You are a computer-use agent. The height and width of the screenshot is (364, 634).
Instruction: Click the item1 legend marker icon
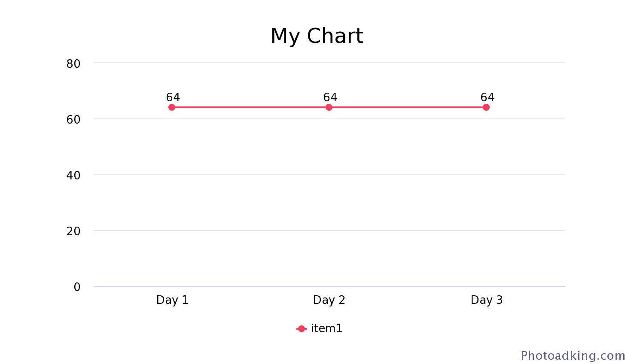(x=302, y=329)
